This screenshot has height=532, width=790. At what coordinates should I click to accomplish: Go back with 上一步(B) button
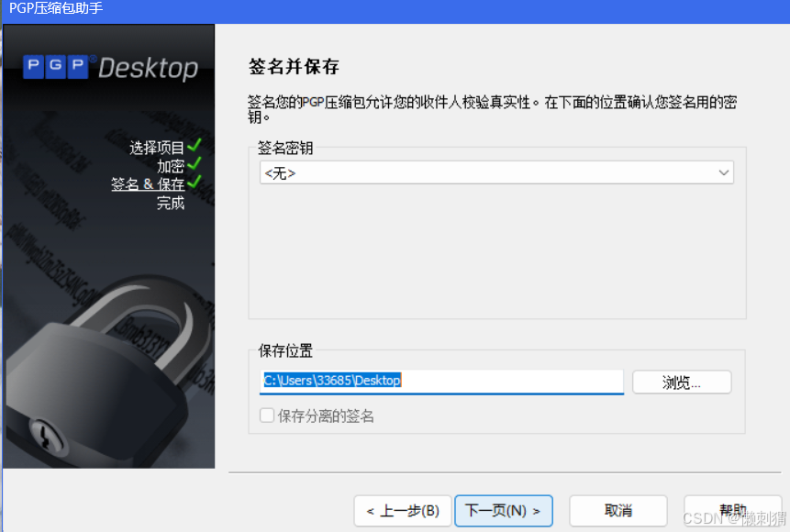pos(403,511)
